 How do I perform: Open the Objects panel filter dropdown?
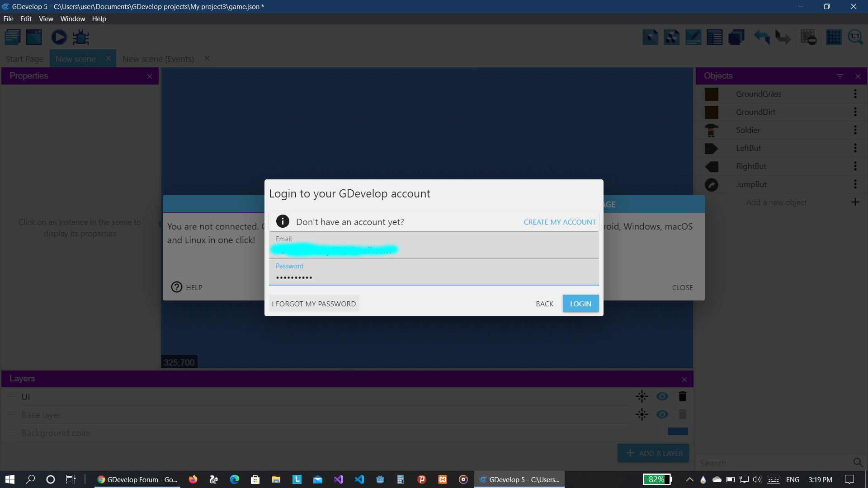coord(840,76)
